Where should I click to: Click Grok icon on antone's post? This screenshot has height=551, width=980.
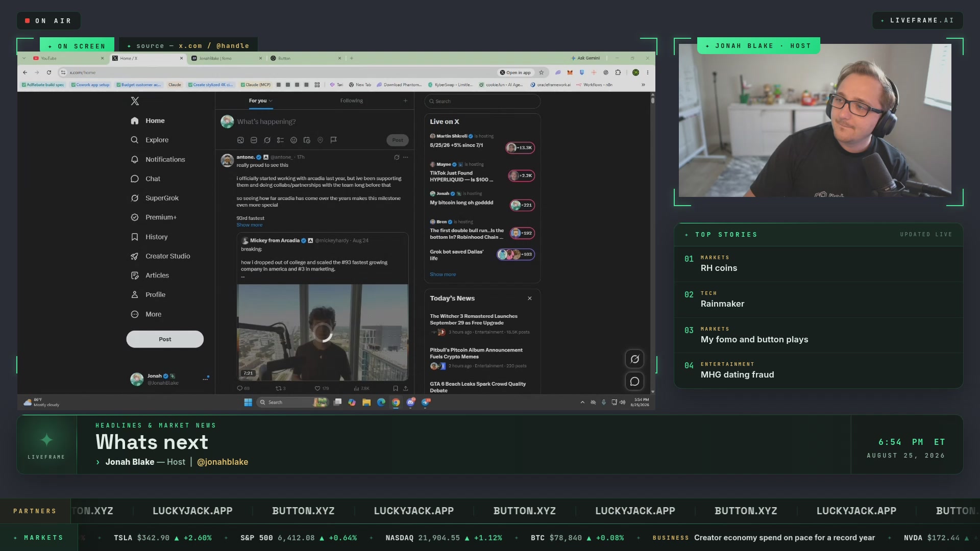coord(397,157)
